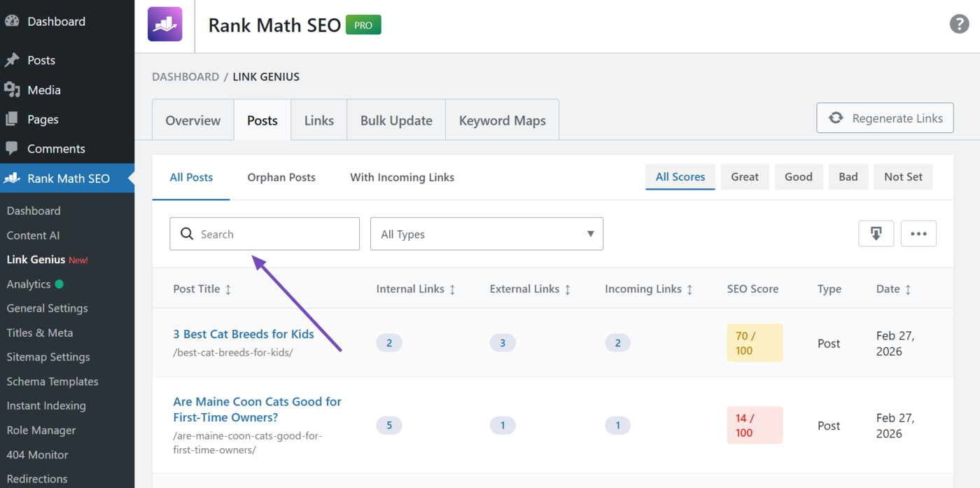Image resolution: width=980 pixels, height=488 pixels.
Task: Open the All Types dropdown
Action: click(x=486, y=234)
